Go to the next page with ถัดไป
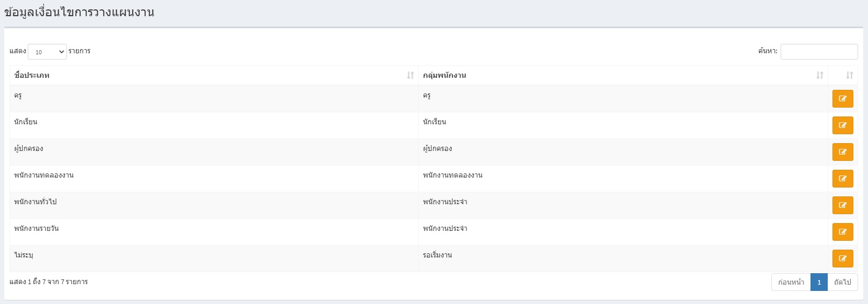The width and height of the screenshot is (868, 304). pos(842,282)
